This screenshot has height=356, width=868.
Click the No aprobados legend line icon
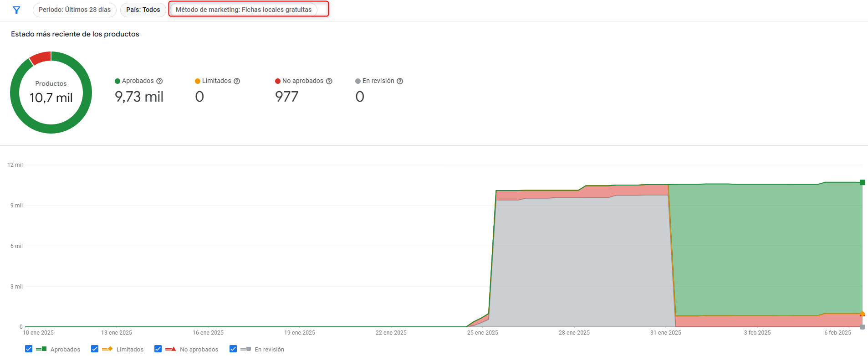171,349
